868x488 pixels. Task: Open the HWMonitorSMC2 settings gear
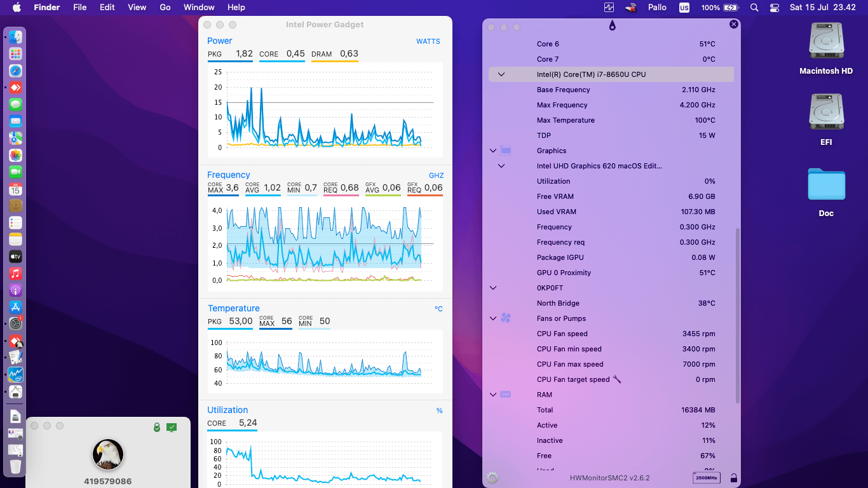[492, 478]
